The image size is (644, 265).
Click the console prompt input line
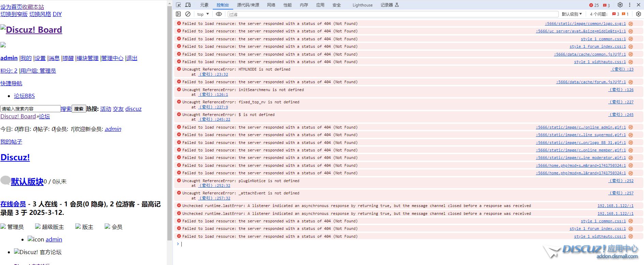pyautogui.click(x=408, y=244)
